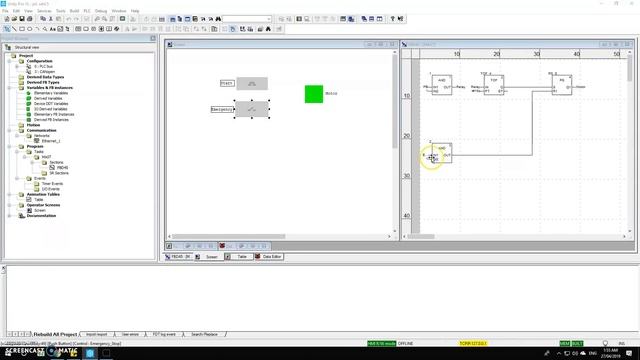Click the OFFLINE status bar entry
The image size is (640, 360).
point(406,344)
